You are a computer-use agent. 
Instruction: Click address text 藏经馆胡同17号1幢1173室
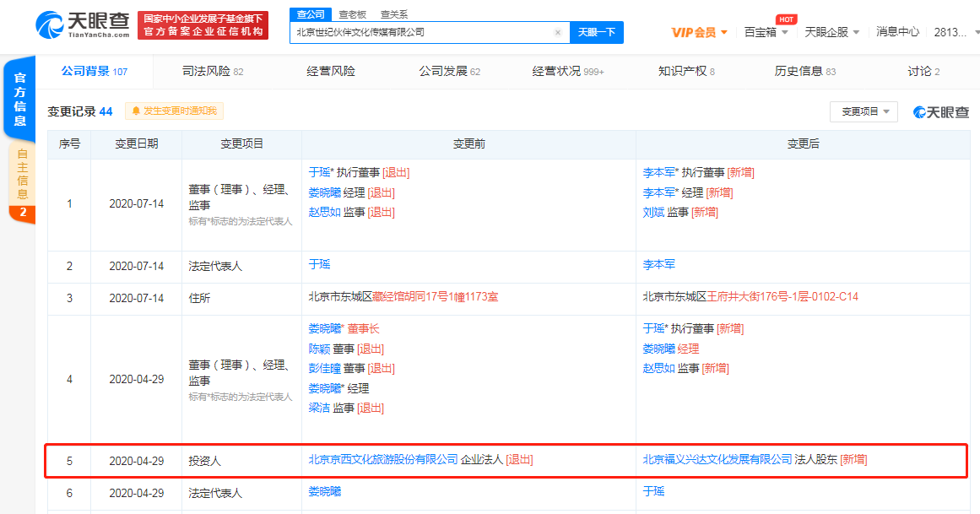point(436,297)
